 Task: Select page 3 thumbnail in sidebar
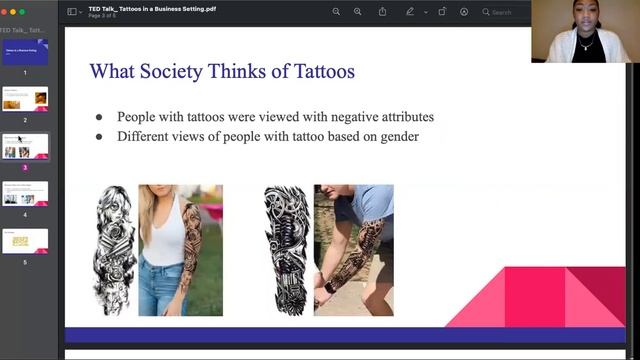(25, 146)
